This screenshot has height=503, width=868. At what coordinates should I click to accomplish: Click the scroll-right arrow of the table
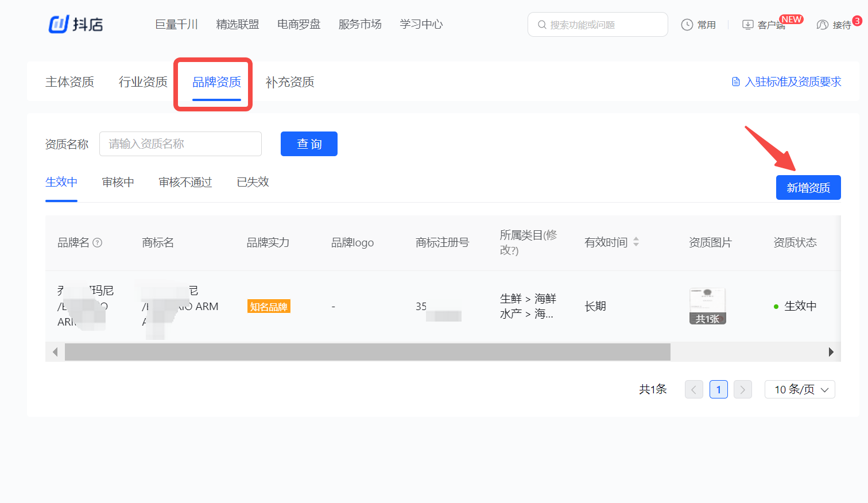coord(831,351)
